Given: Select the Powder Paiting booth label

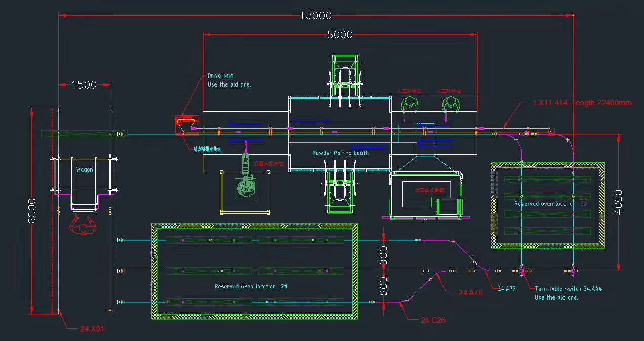Looking at the screenshot, I should click(339, 153).
